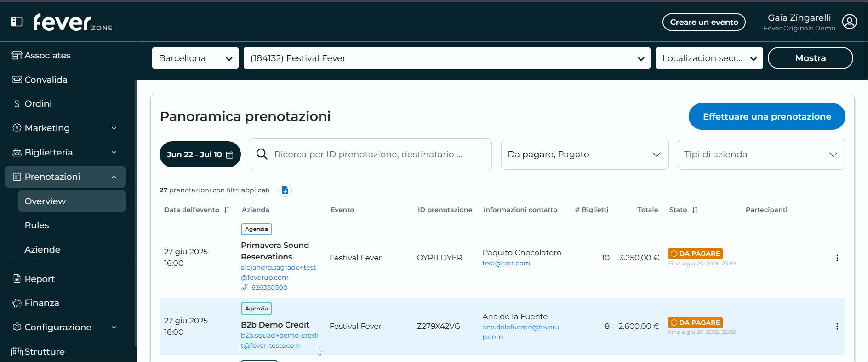Open the user profile avatar icon
Screen dimensions: 868x362
[x=849, y=22]
